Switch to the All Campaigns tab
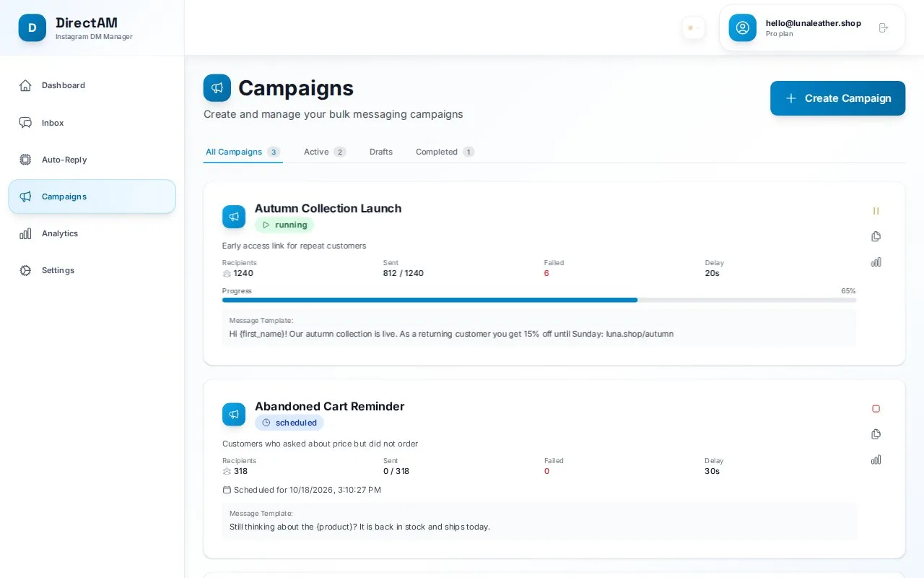Viewport: 924px width, 578px height. tap(243, 152)
